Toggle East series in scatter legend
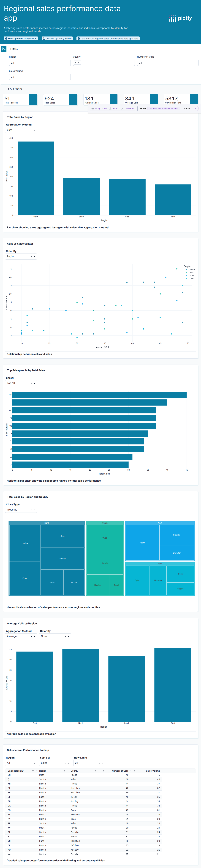Image resolution: width=201 pixels, height=868 pixels. 190,278
